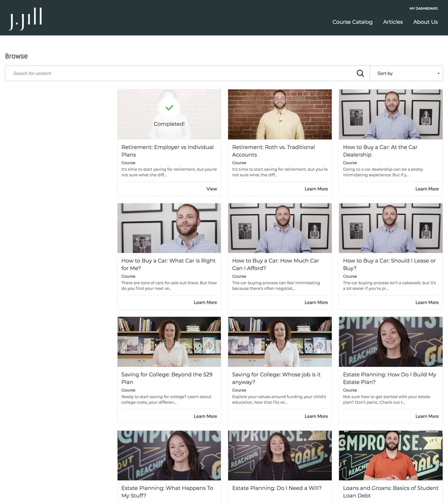Learn More about What Car is Right for Me
Screen dimensions: 448x502
tap(205, 302)
